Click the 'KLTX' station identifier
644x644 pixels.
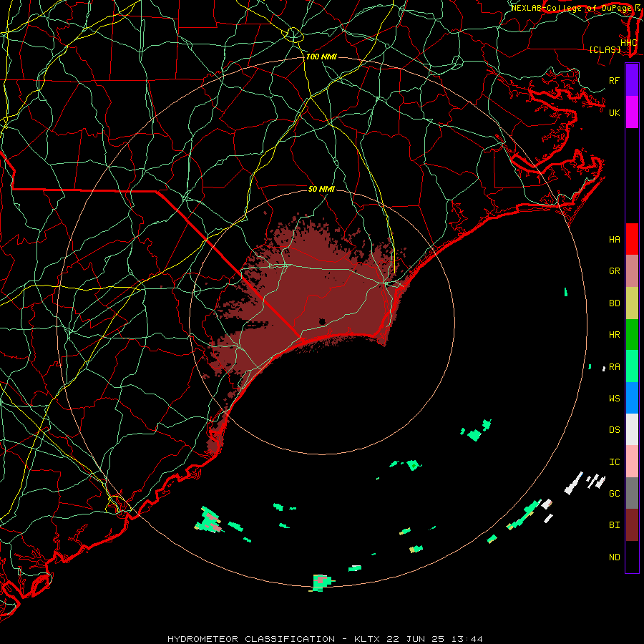[x=367, y=639]
